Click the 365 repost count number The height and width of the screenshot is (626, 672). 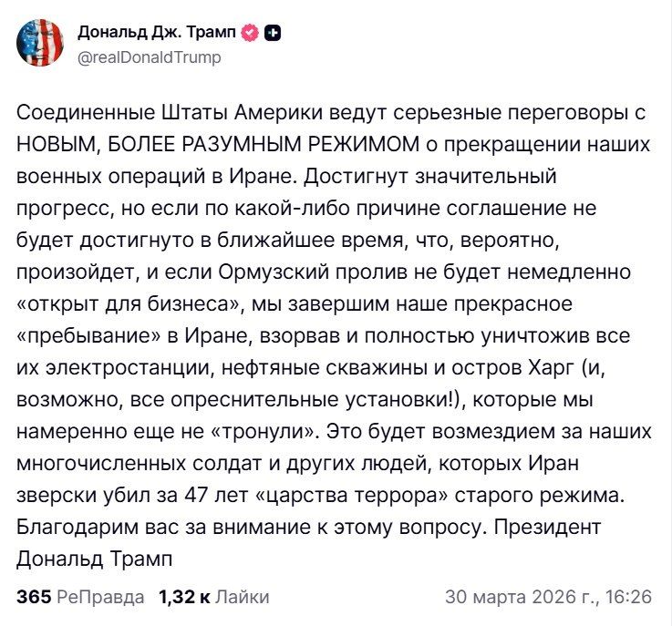coord(34,598)
